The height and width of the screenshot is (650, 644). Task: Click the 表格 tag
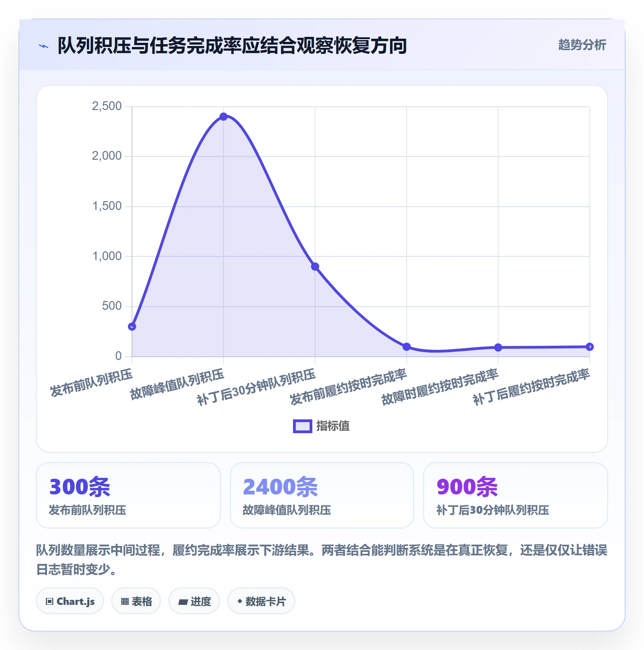tap(136, 601)
